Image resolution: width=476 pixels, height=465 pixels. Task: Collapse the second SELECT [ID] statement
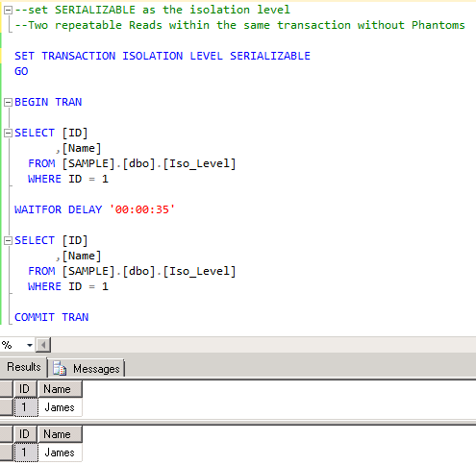click(8, 241)
